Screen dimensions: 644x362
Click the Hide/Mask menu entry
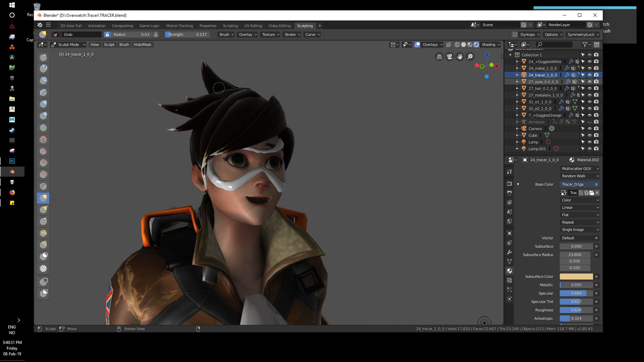coord(142,45)
